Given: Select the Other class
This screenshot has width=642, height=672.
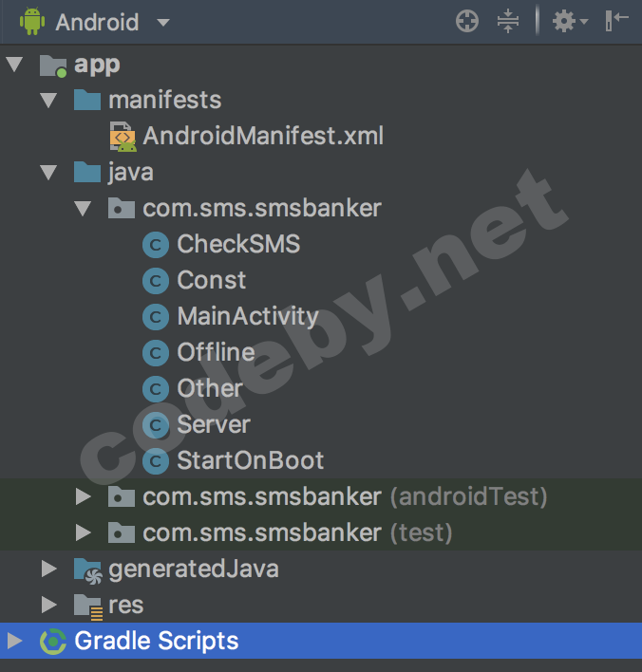Looking at the screenshot, I should [210, 388].
